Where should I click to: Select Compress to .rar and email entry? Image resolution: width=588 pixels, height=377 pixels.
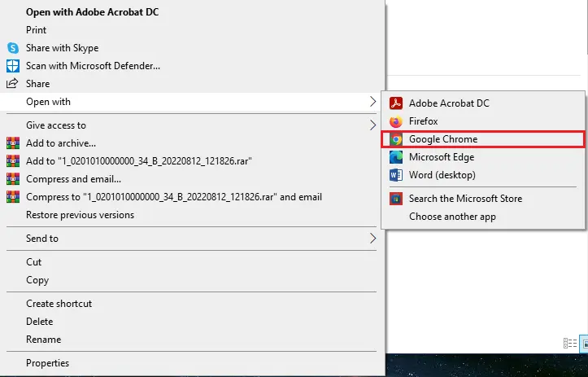pyautogui.click(x=191, y=197)
